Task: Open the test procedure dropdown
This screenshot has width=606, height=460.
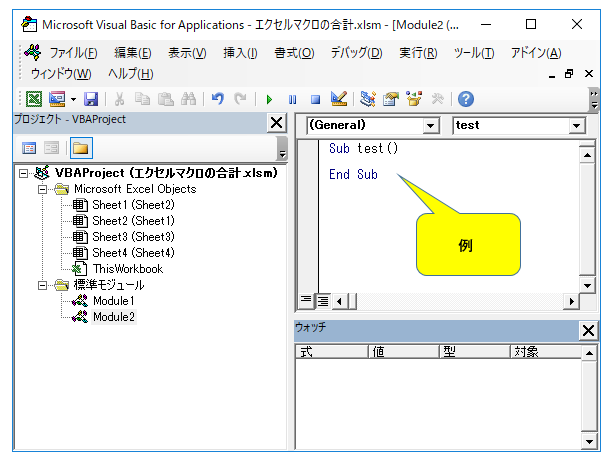Action: 576,126
